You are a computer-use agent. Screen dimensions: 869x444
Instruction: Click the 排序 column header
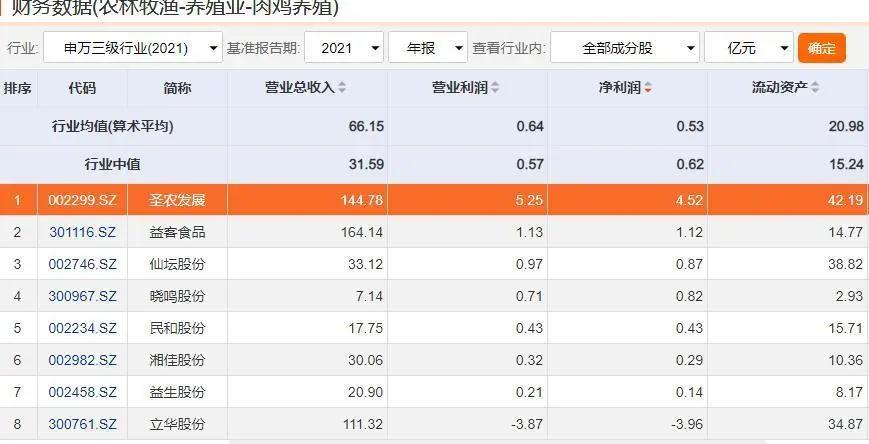click(18, 88)
